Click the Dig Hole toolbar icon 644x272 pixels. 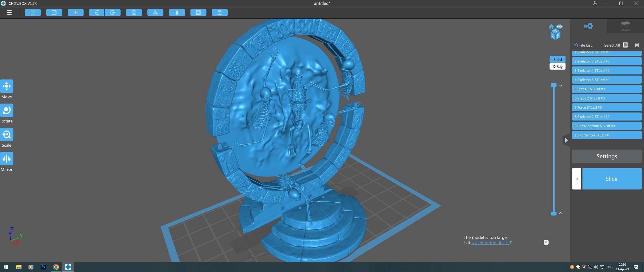point(198,13)
